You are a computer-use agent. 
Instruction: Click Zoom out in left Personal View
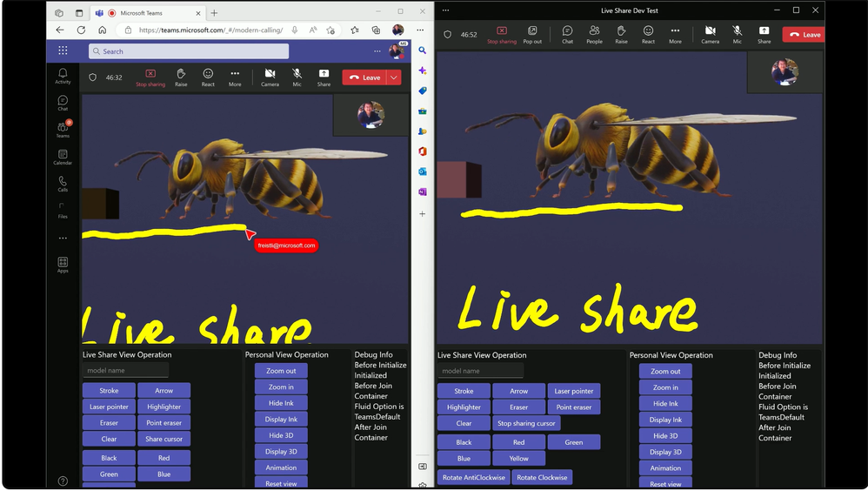[281, 371]
